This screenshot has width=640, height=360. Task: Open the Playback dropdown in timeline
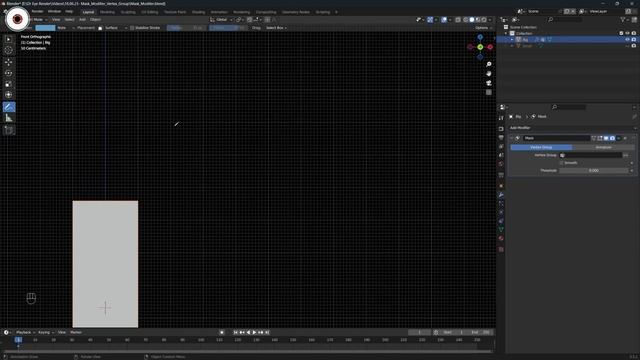25,333
